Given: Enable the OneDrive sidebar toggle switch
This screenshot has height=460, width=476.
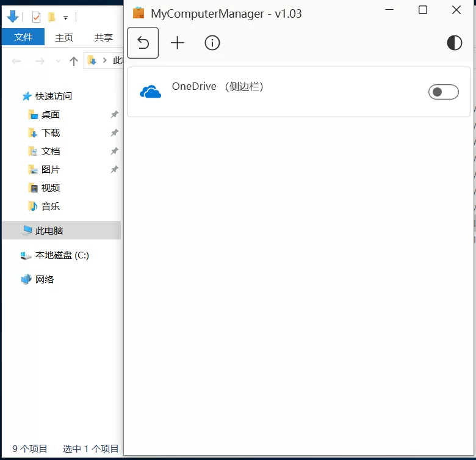Looking at the screenshot, I should 443,92.
